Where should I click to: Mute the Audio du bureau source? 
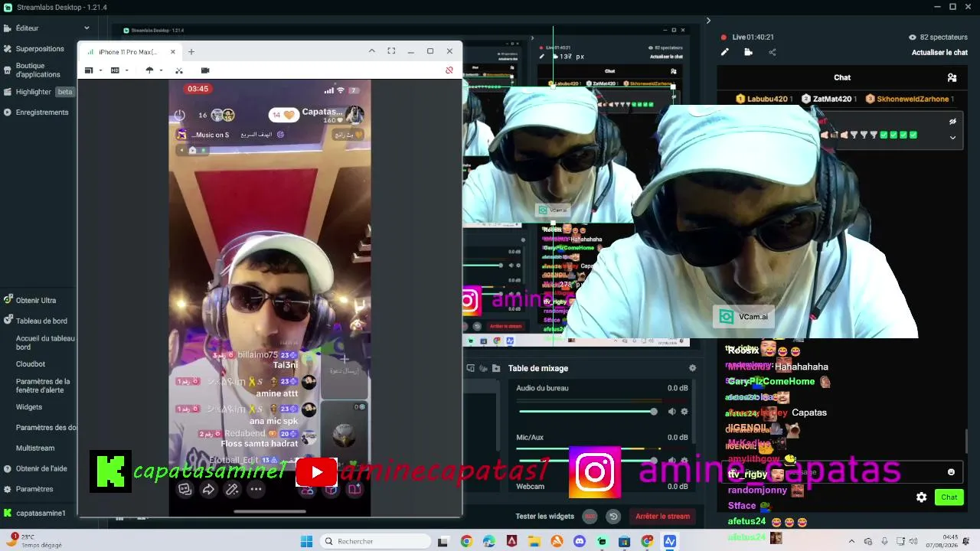pos(671,412)
